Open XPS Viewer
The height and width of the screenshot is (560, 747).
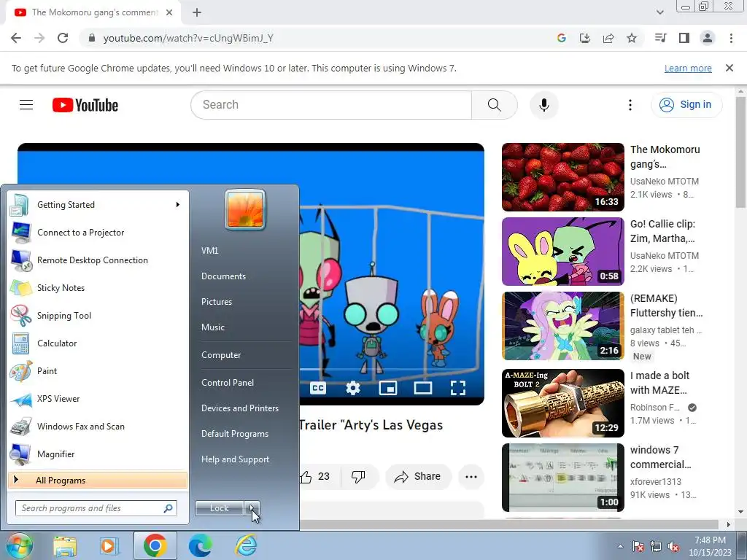click(98, 399)
